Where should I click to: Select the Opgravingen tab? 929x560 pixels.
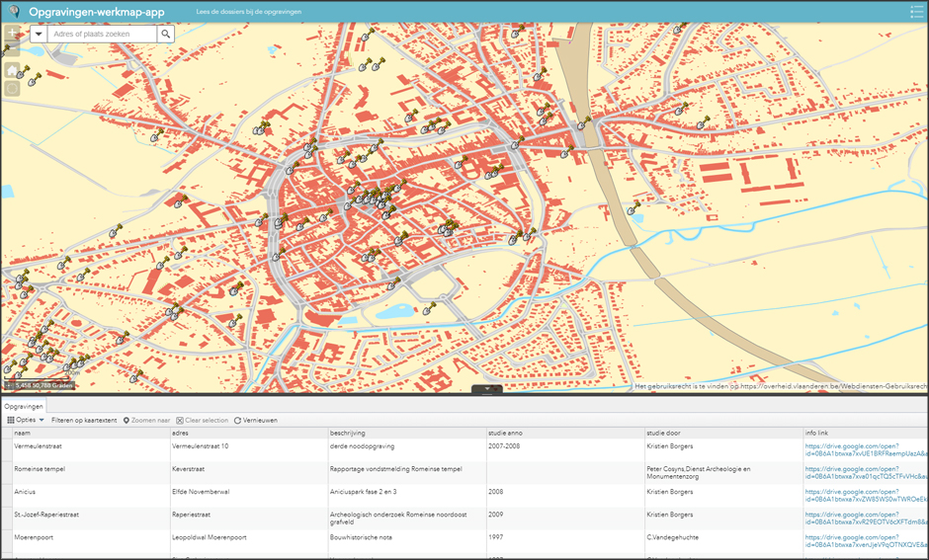tap(24, 406)
